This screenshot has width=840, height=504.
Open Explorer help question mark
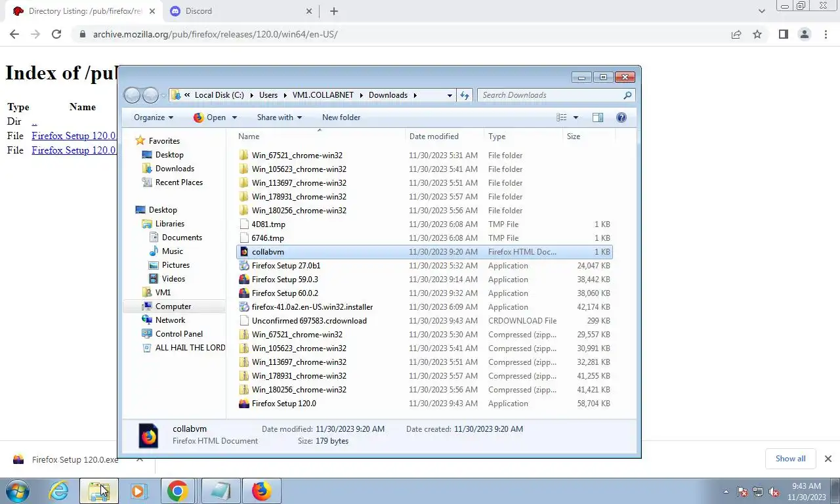click(x=621, y=117)
